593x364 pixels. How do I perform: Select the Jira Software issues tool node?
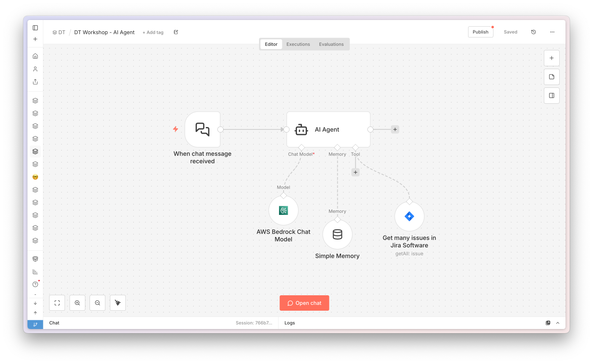(x=409, y=217)
